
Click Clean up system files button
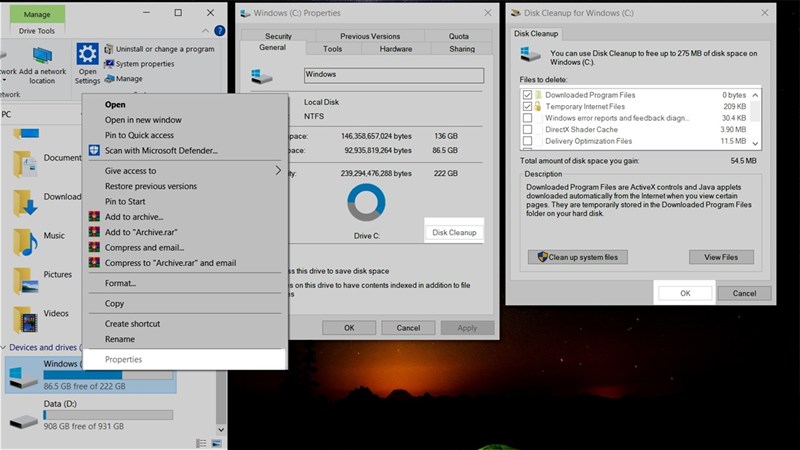tap(578, 257)
